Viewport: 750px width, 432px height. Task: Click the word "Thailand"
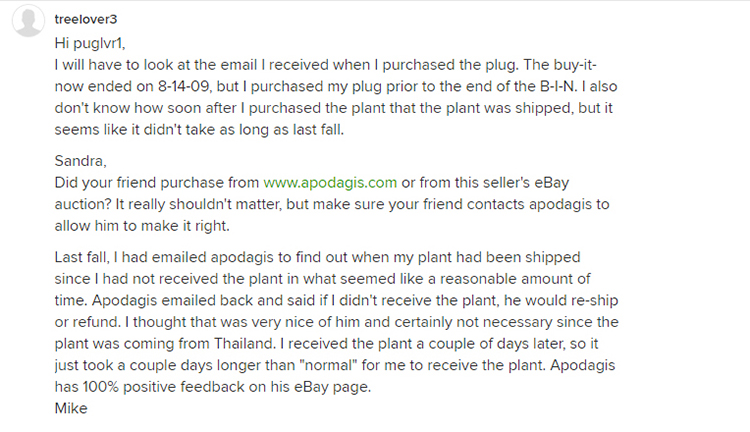[244, 343]
